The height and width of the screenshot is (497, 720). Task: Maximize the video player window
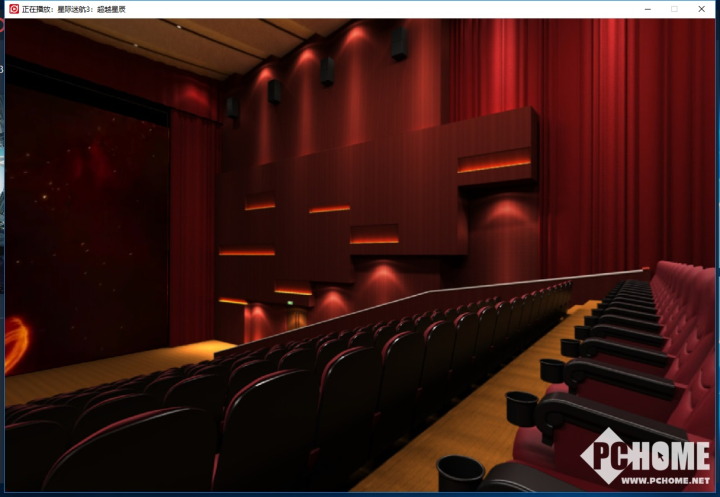pos(674,9)
